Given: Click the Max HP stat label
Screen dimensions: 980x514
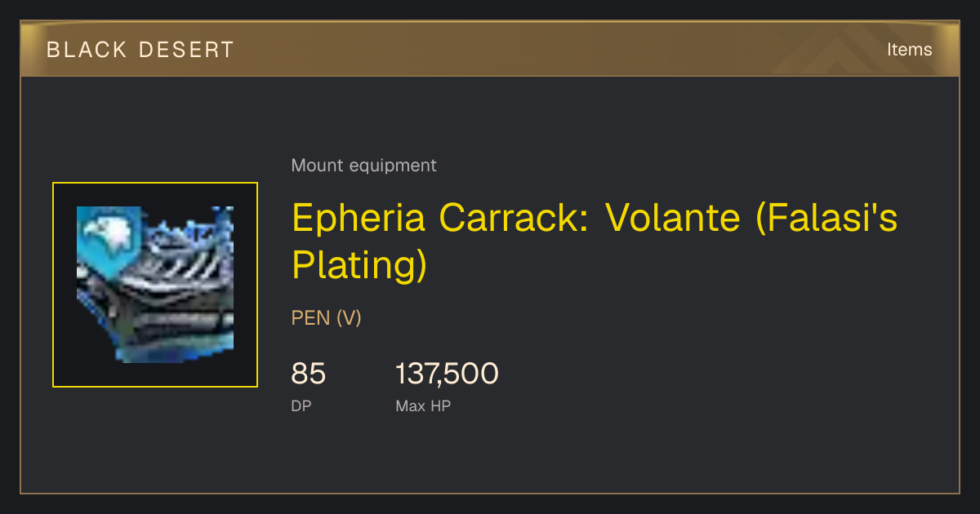Looking at the screenshot, I should point(423,405).
